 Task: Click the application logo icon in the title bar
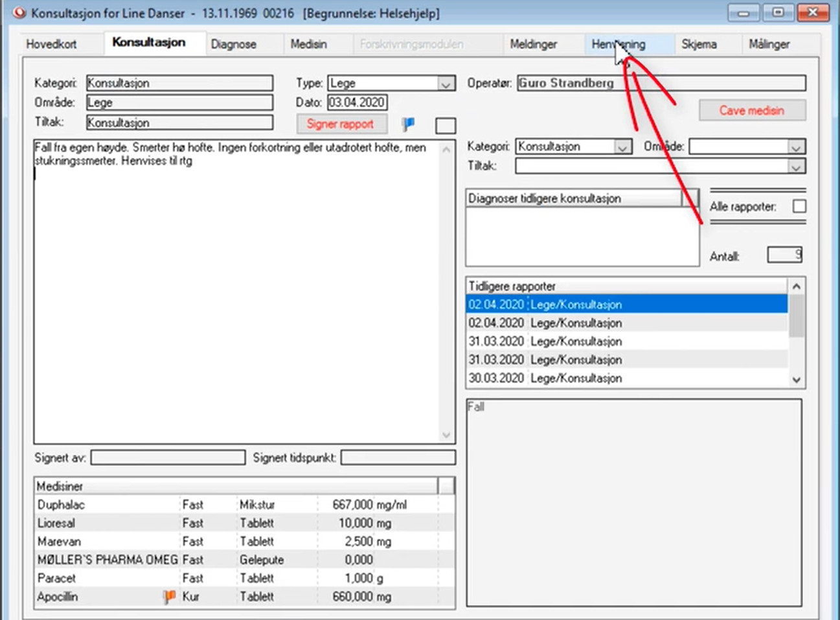click(19, 12)
